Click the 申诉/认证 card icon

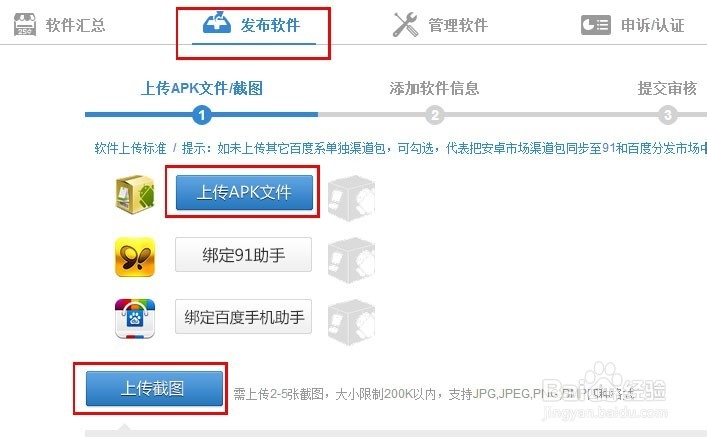[596, 25]
